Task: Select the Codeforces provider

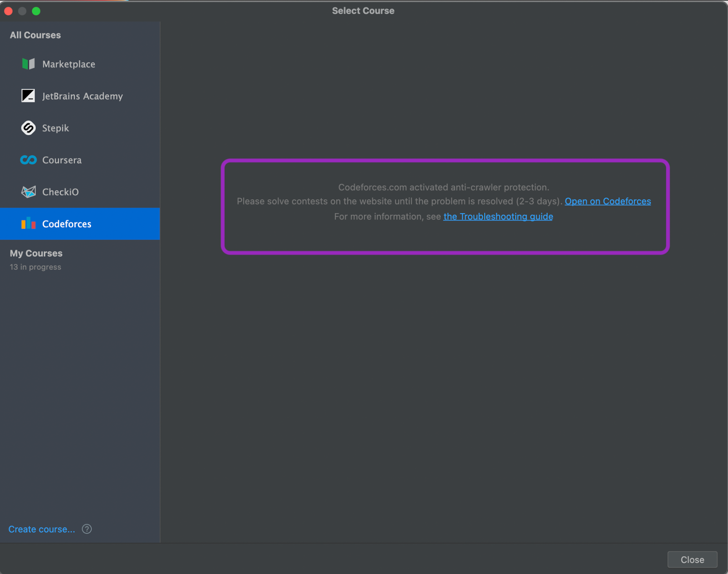Action: pos(80,224)
